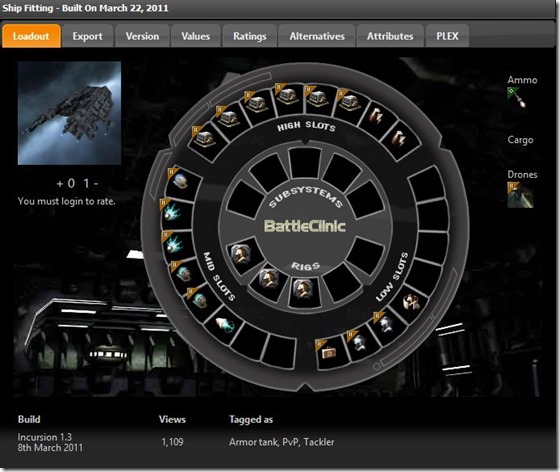The image size is (560, 472).
Task: Click the drone icon under Drones
Action: (x=520, y=195)
